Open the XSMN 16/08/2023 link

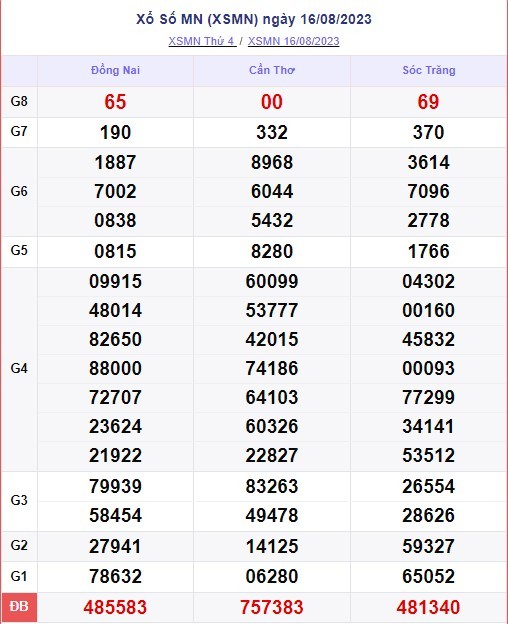[x=294, y=41]
